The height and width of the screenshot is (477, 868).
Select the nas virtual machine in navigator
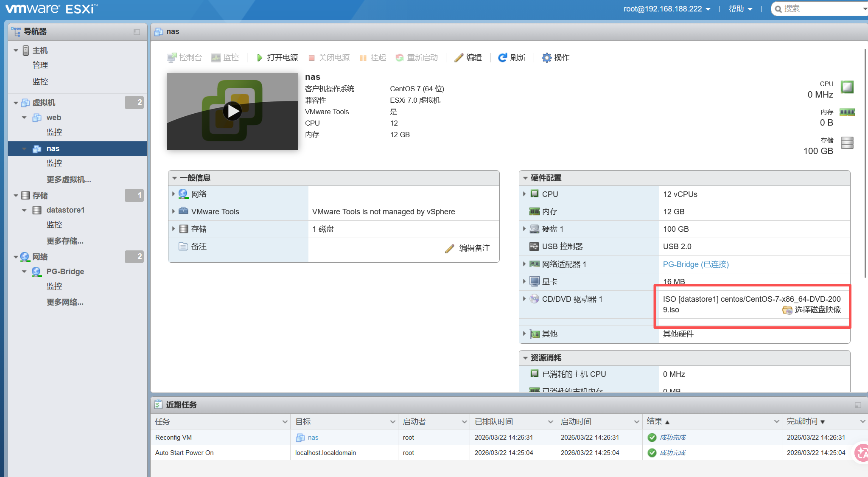coord(78,149)
